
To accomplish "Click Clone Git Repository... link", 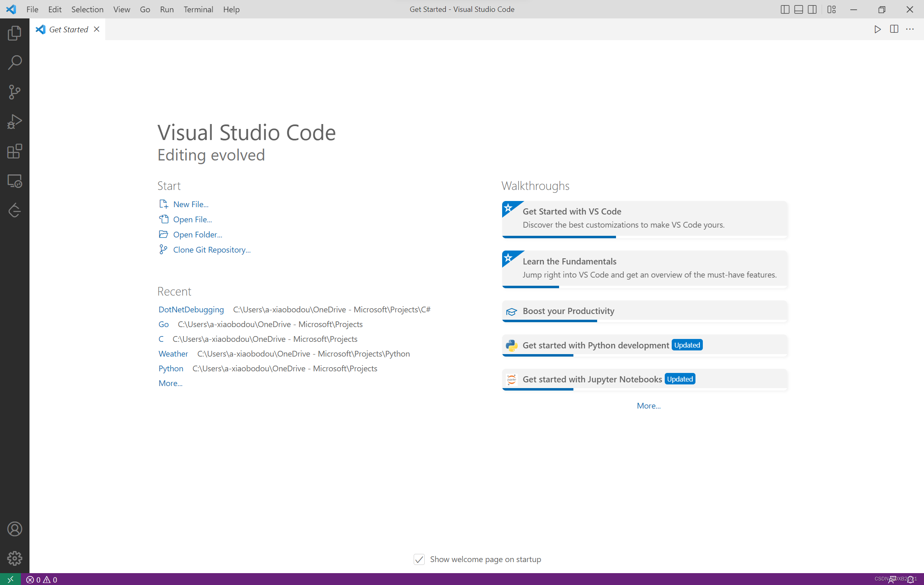I will pyautogui.click(x=212, y=250).
